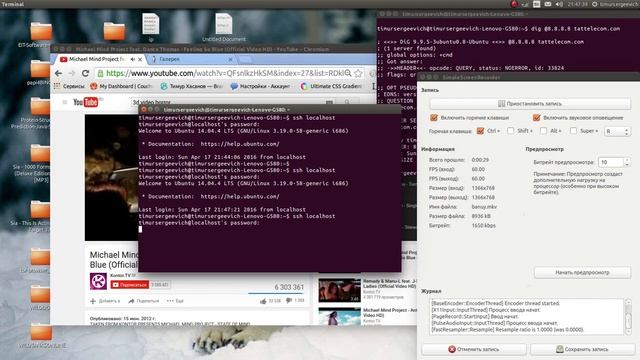Image resolution: width=640 pixels, height=360 pixels.
Task: Open the session menu gear icon
Action: coord(595,4)
